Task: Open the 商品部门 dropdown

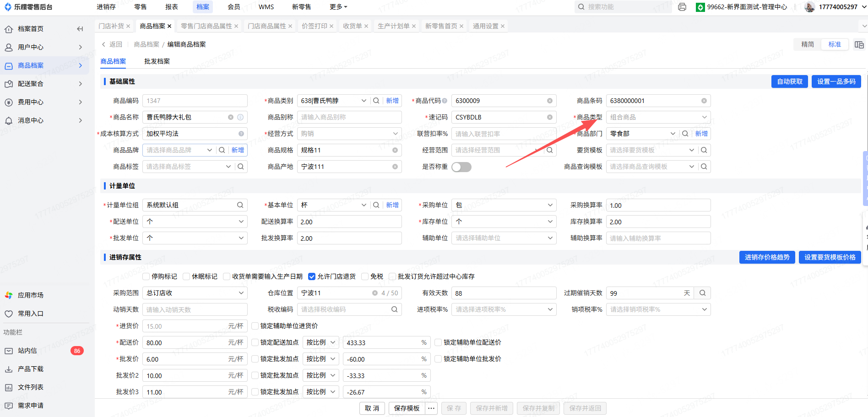Action: coord(673,134)
